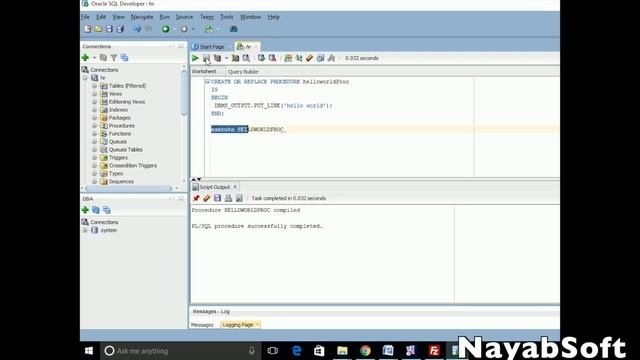Select the Messages tab in the log panel

click(x=202, y=325)
